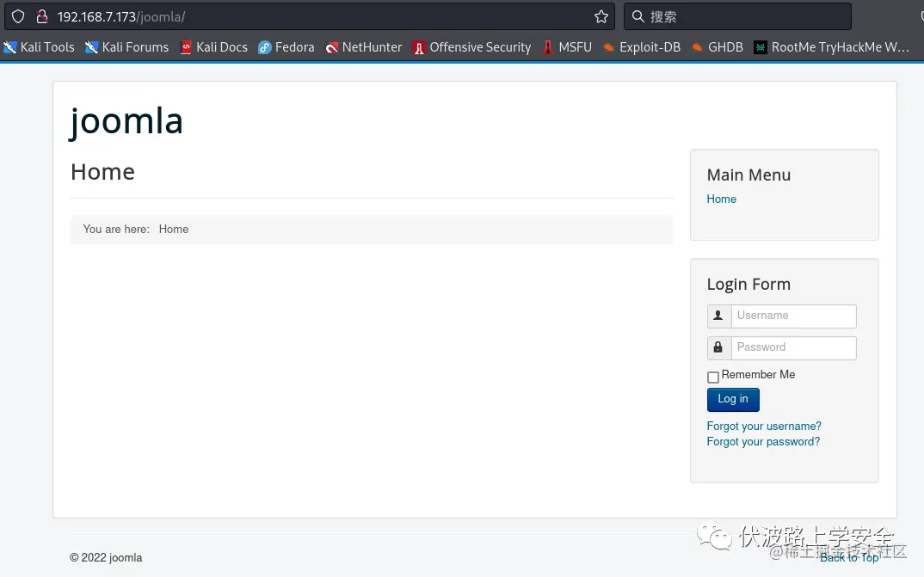Screen dimensions: 924x577
Task: Open the NetHunter bookmark
Action: 364,47
